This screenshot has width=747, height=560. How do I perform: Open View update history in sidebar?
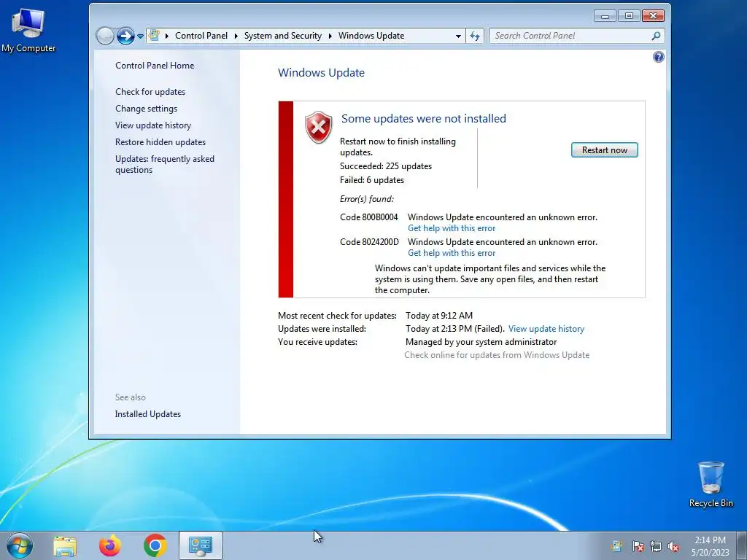(x=153, y=125)
